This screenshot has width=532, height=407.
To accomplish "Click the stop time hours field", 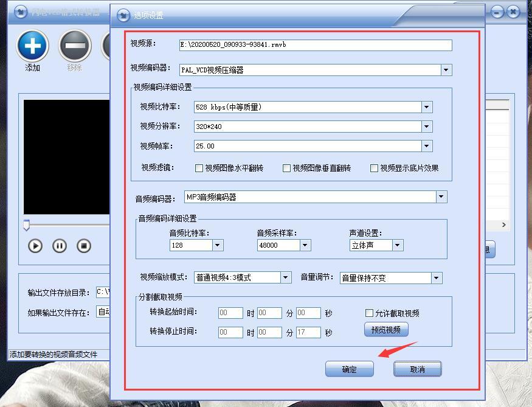I will coord(230,332).
